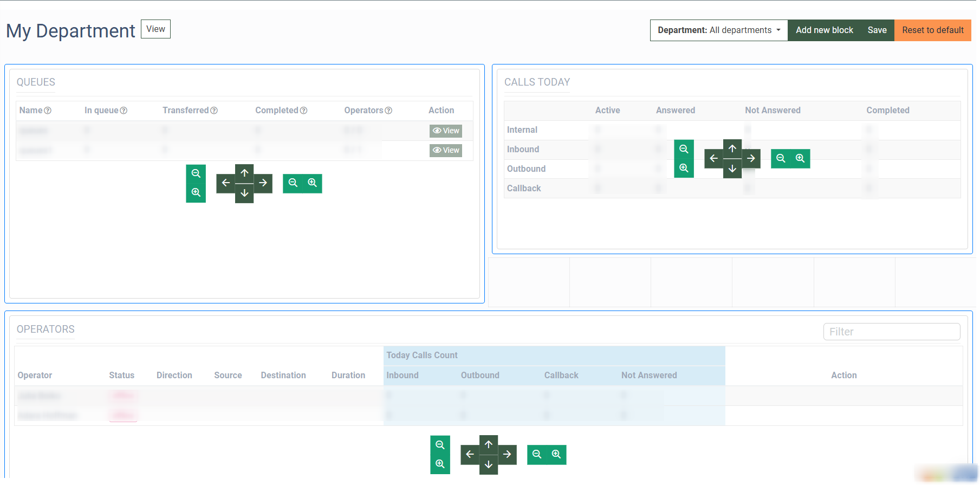Move Calls Today block right with right arrow
980x485 pixels.
pos(751,158)
